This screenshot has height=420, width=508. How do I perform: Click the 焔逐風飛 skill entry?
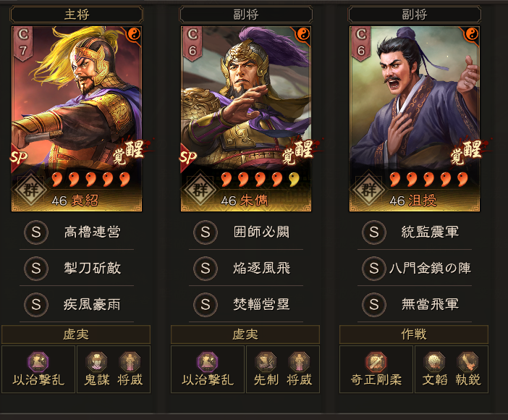246,268
